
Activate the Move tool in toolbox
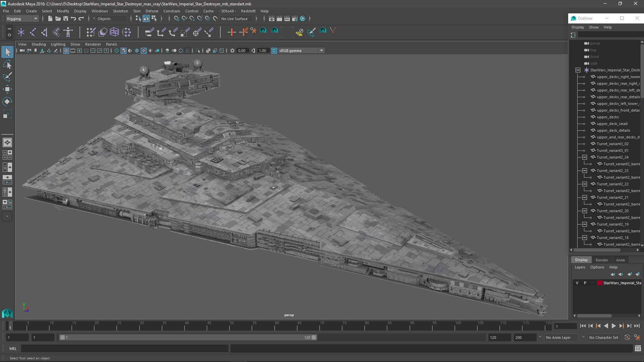[7, 89]
